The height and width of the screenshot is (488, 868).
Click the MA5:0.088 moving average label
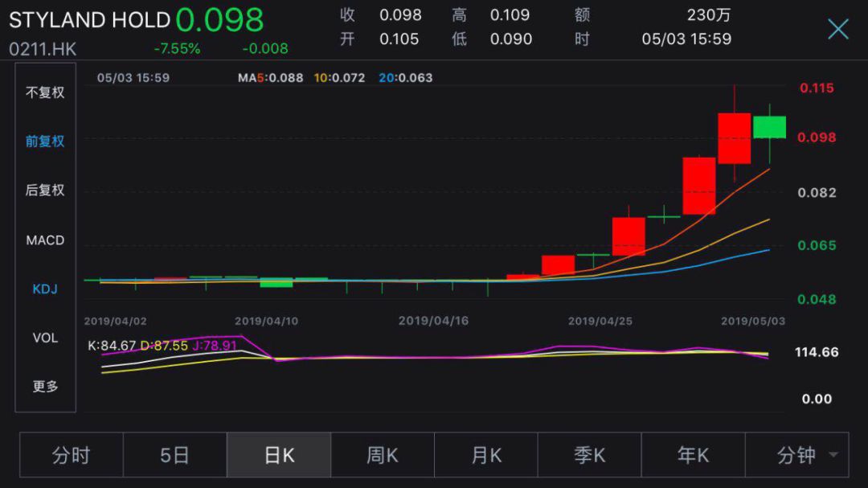(270, 78)
